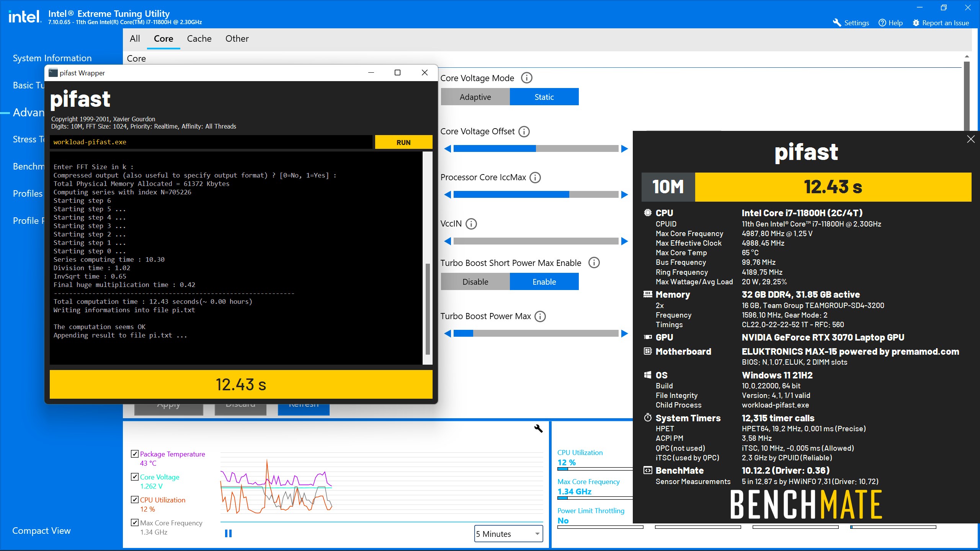Restore the Intel XTU main window
The width and height of the screenshot is (980, 551).
[x=944, y=8]
